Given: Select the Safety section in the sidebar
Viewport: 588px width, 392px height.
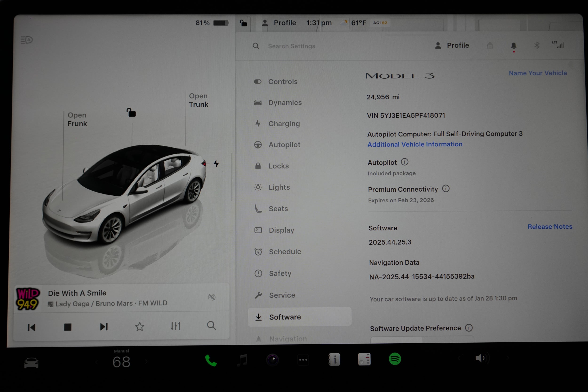Looking at the screenshot, I should [x=280, y=273].
